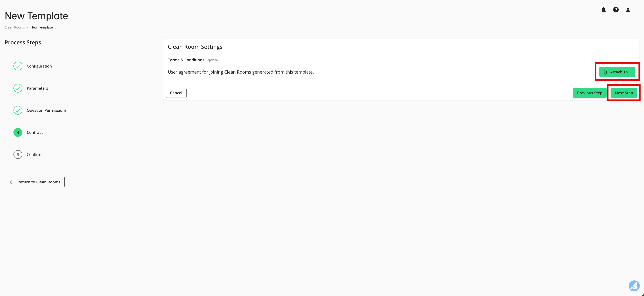
Task: Click the New Template breadcrumb item
Action: coord(42,27)
